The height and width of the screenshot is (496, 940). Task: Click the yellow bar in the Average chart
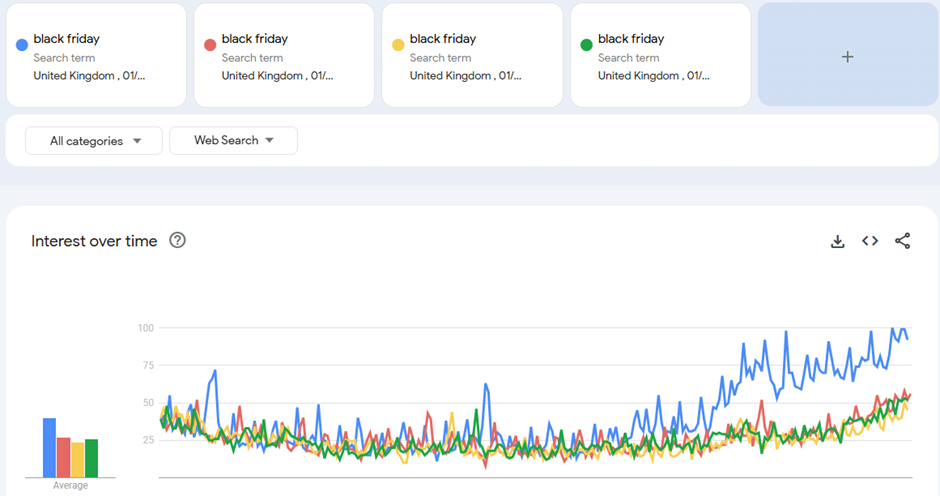(77, 459)
